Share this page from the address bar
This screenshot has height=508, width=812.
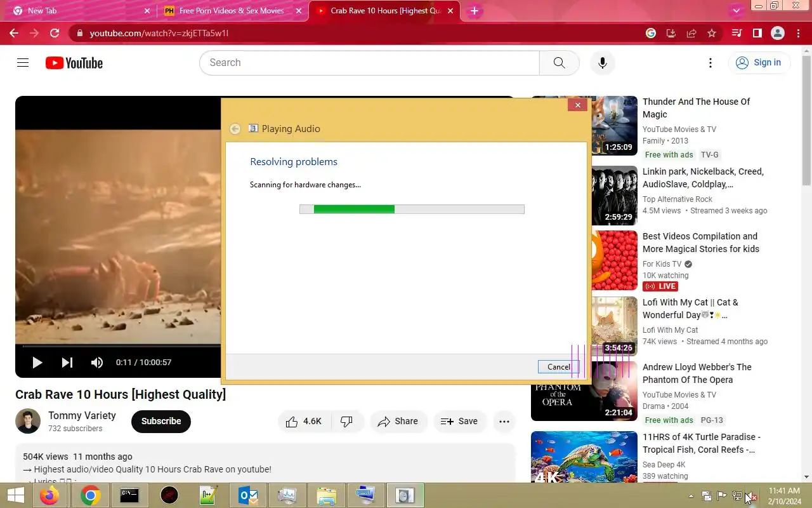pos(691,33)
